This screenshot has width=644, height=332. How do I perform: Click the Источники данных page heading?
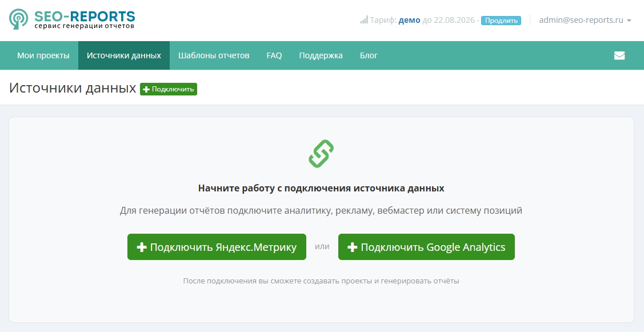[x=72, y=88]
